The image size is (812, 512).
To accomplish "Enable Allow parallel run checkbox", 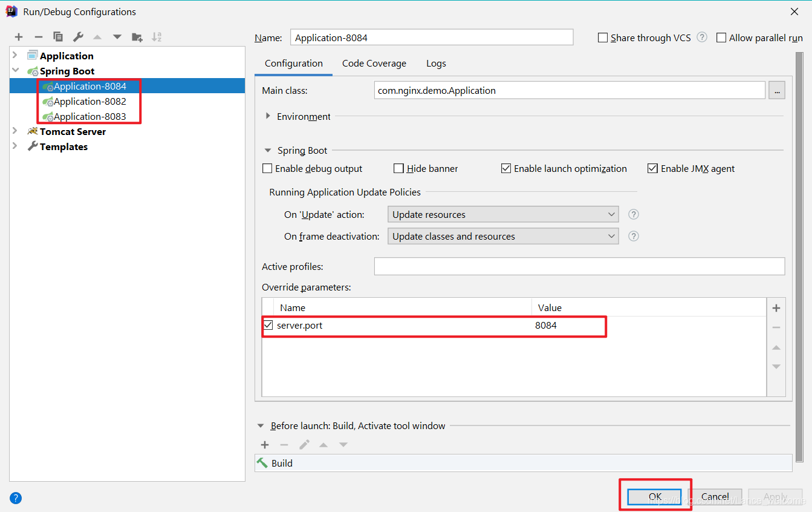I will [721, 38].
